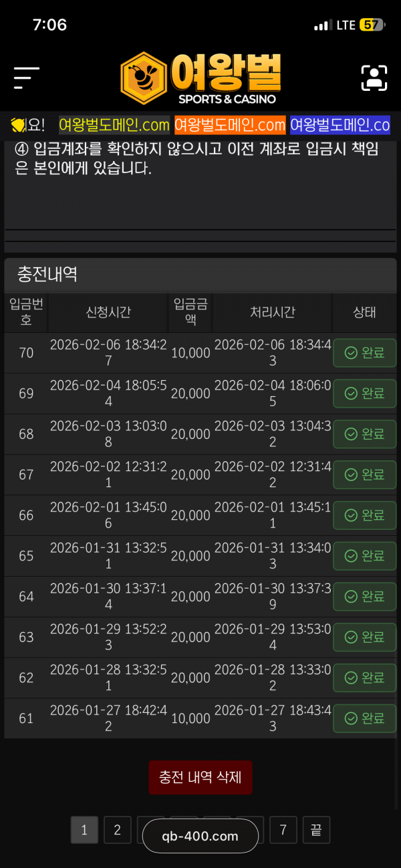Tap the queen bee logo
Viewport: 401px width, 868px height.
pyautogui.click(x=200, y=78)
